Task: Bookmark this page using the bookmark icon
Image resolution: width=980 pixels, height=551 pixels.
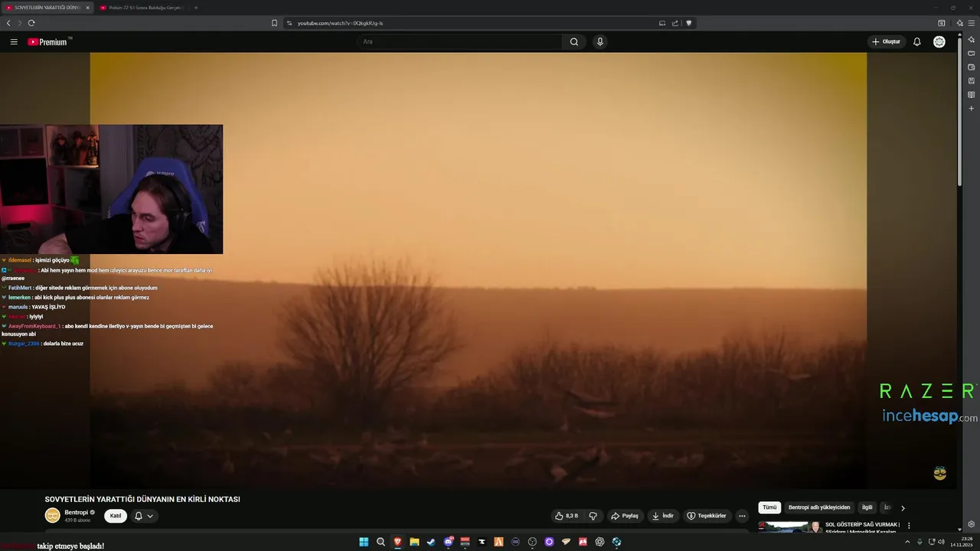Action: pos(274,23)
